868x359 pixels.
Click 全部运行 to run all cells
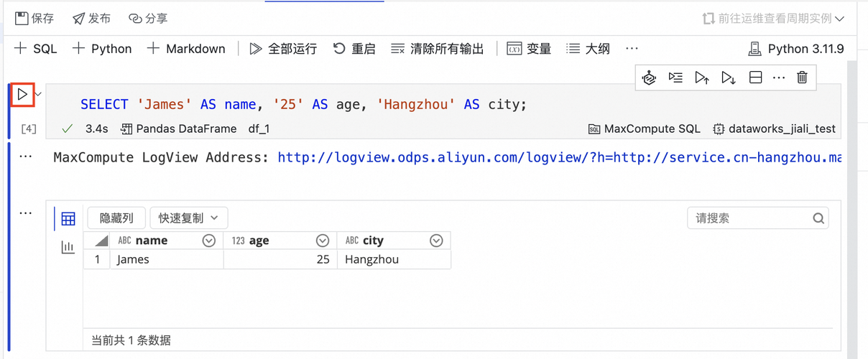283,49
